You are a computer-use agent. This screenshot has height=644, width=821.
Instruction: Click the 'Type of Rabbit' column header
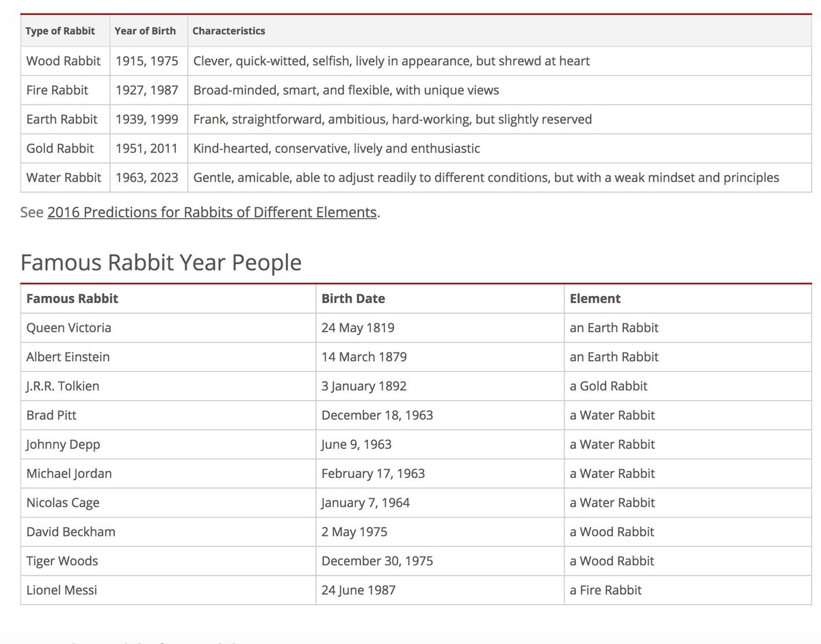65,31
